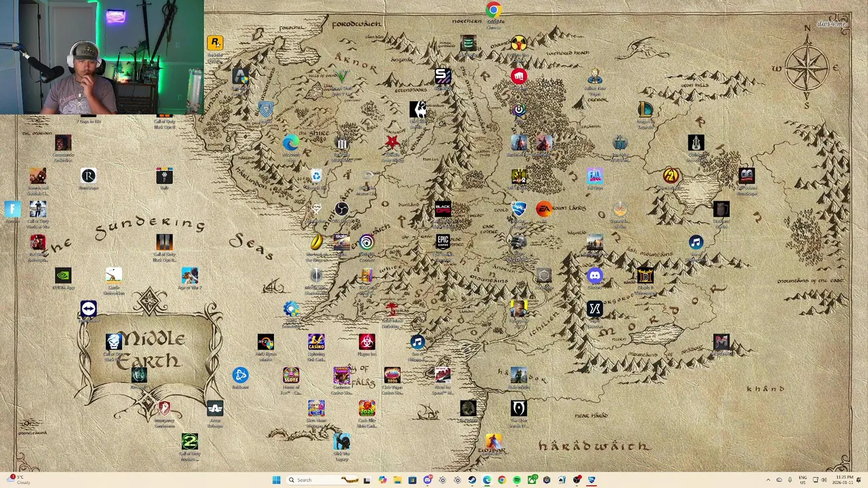
Task: Select the Red Dead Redemption desktop icon
Action: 37,242
